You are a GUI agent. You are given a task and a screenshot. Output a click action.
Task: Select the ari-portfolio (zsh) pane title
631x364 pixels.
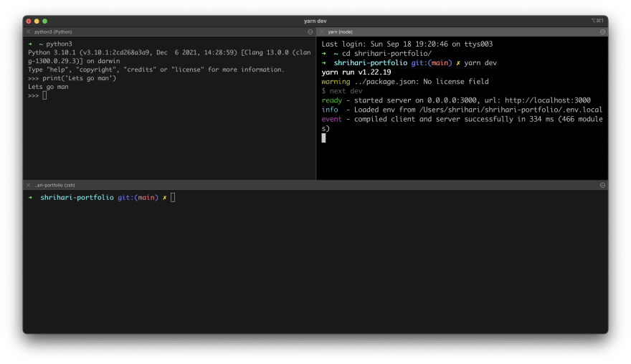[54, 185]
